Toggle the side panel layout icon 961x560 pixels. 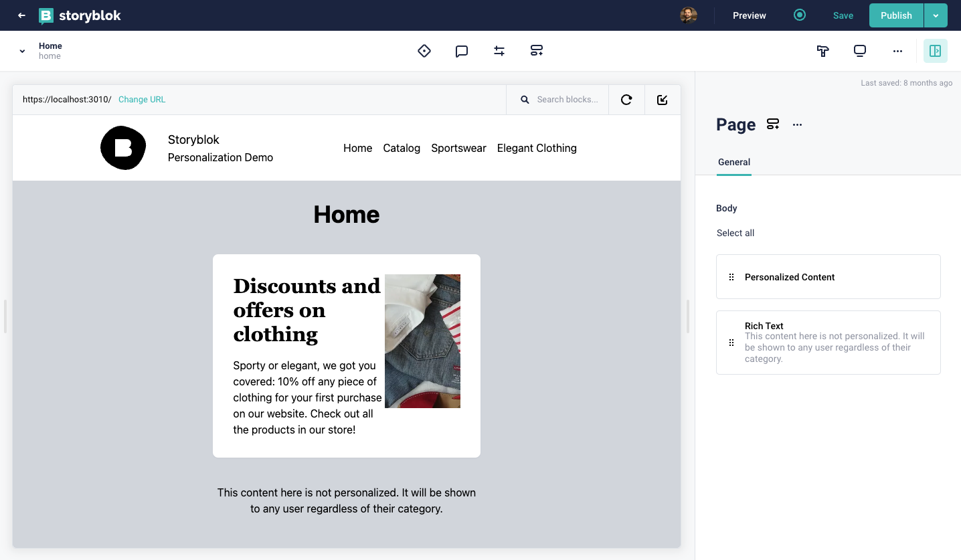pos(936,51)
